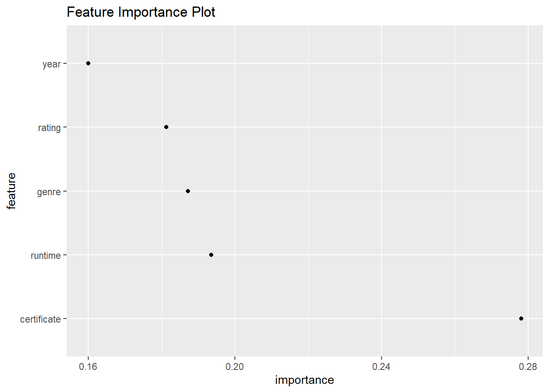This screenshot has width=549, height=392.
Task: Select the 0.20 x-axis tick label
Action: tap(235, 367)
